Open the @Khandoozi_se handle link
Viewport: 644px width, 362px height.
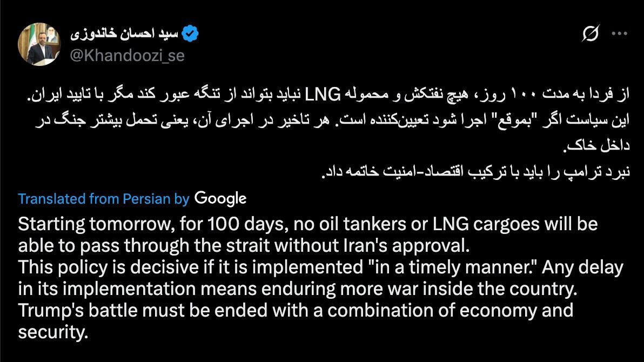pos(128,55)
